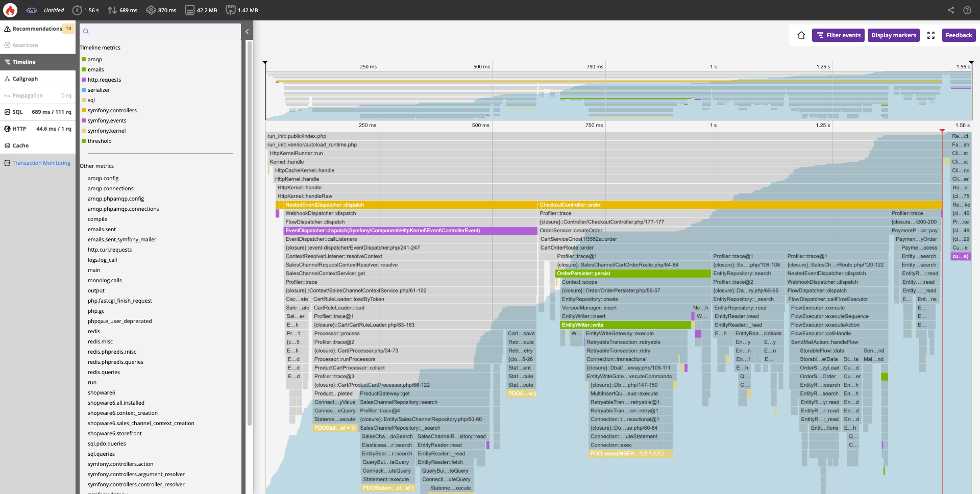Open the help question mark icon

tap(967, 10)
